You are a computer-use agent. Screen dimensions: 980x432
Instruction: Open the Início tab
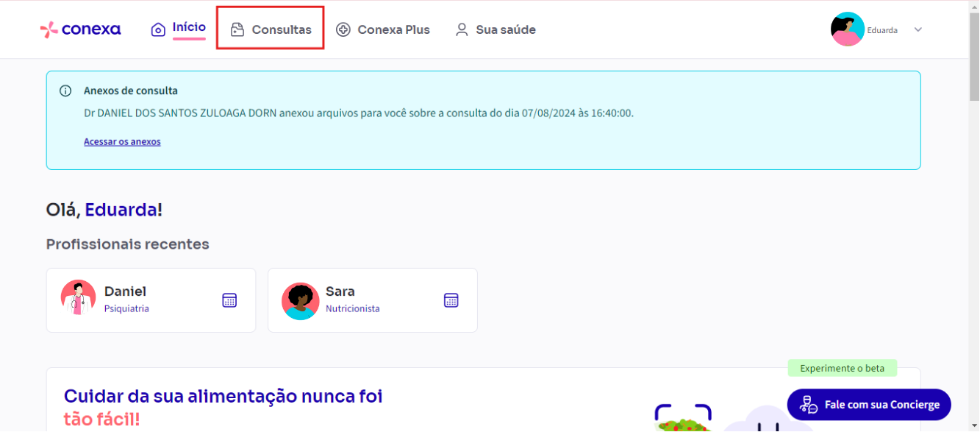point(189,27)
